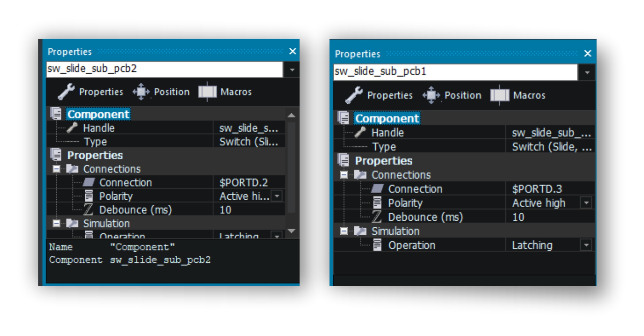
Task: Click the Macros icon in pcb2 panel
Action: [207, 92]
